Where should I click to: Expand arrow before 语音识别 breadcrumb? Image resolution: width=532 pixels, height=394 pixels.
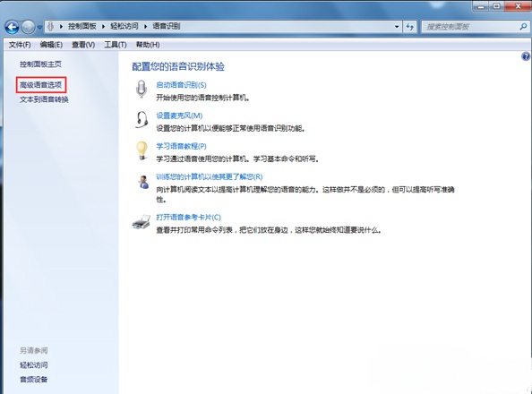coord(145,26)
